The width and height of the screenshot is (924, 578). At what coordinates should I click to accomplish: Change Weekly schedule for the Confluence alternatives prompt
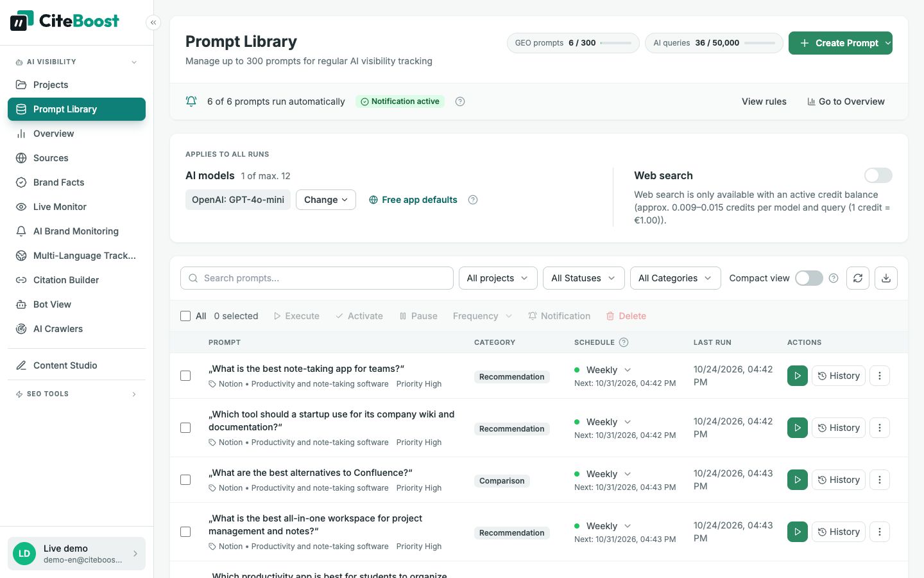610,474
